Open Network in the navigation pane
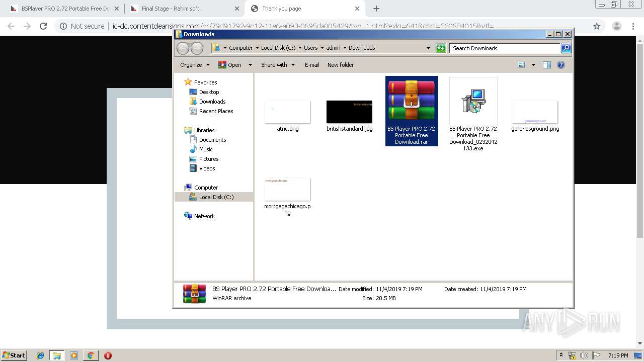644x362 pixels. (204, 216)
